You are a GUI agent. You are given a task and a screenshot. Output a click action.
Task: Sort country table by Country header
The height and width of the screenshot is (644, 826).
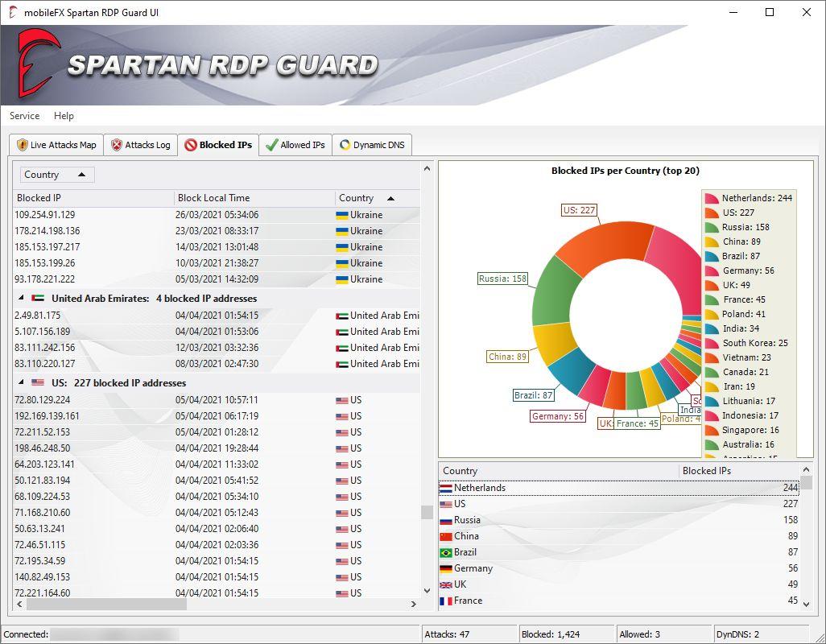pos(559,471)
